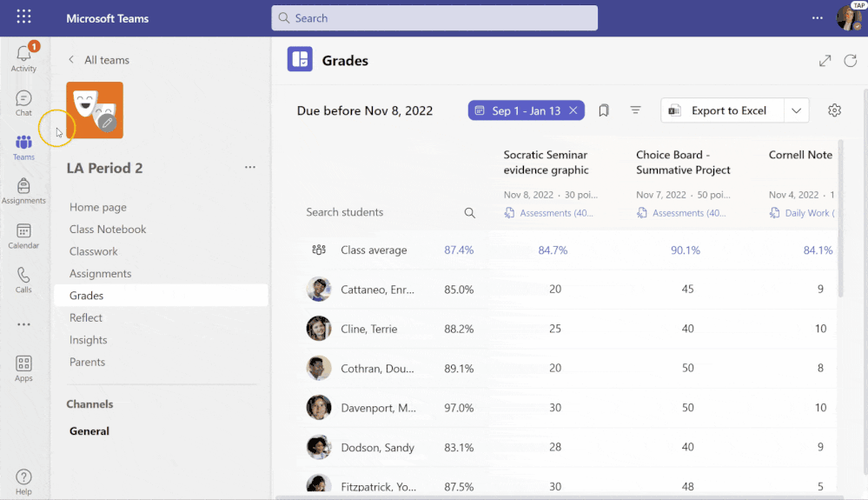
Task: Go back to All teams
Action: (x=98, y=60)
